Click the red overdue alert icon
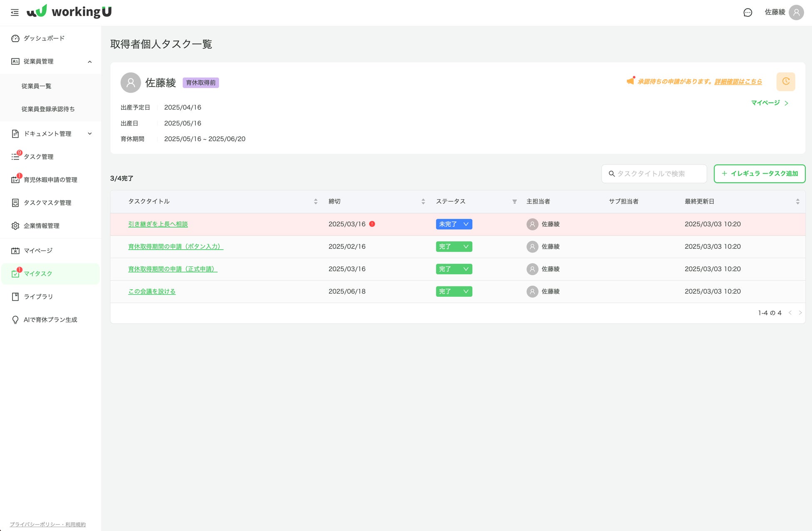Screen dimensions: 812x531 pyautogui.click(x=372, y=224)
